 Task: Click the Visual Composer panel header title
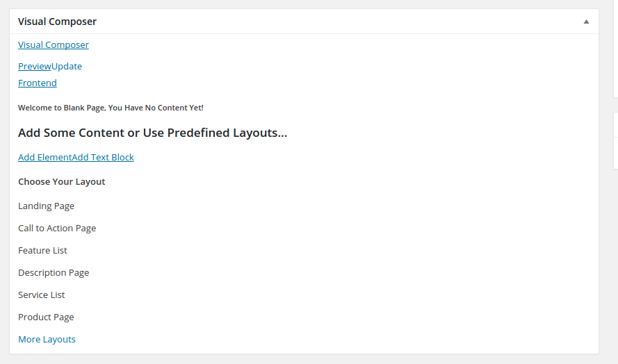coord(58,22)
